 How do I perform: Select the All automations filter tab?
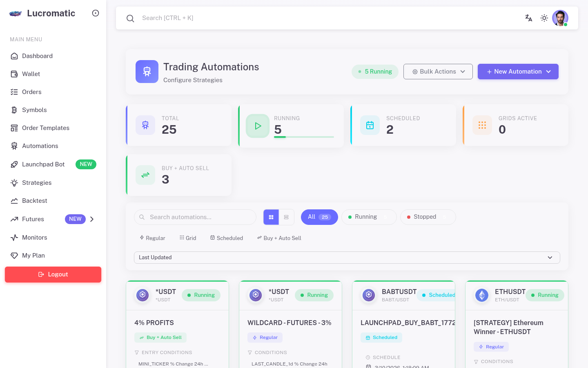(319, 217)
